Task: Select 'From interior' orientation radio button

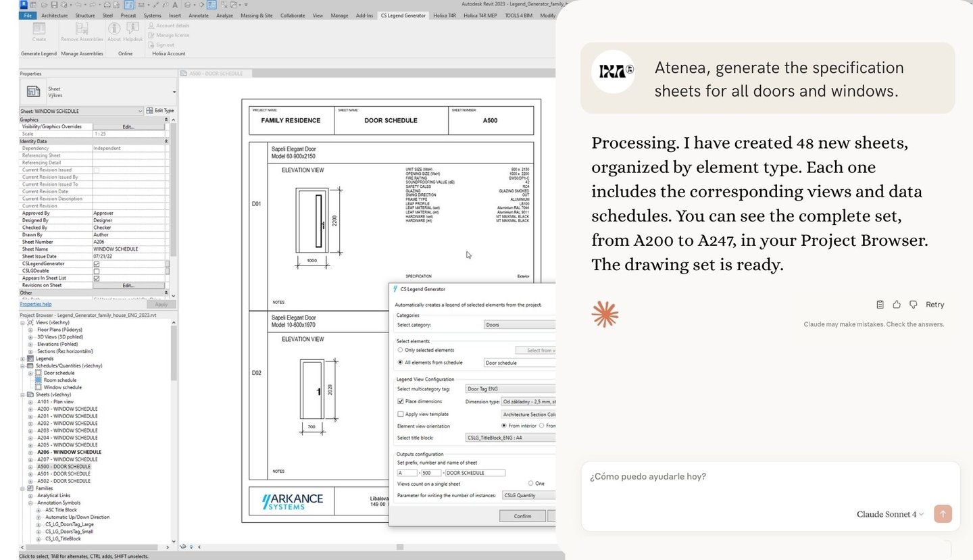Action: [x=504, y=426]
